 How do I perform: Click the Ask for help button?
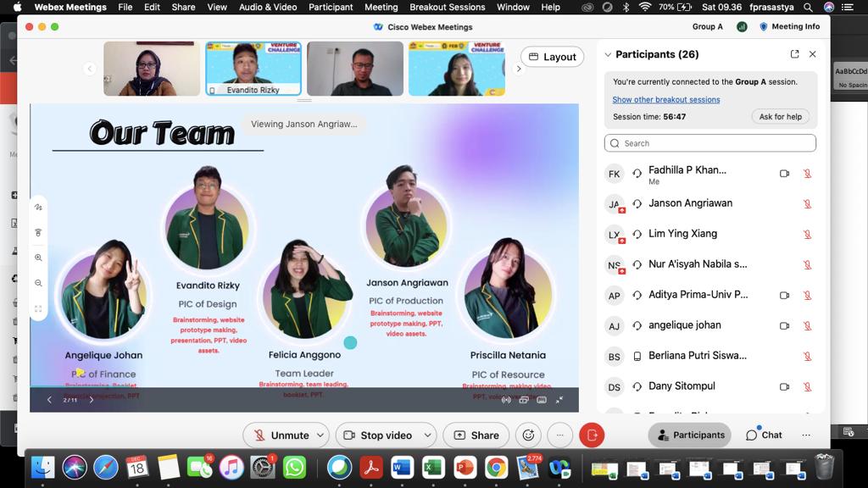point(780,117)
